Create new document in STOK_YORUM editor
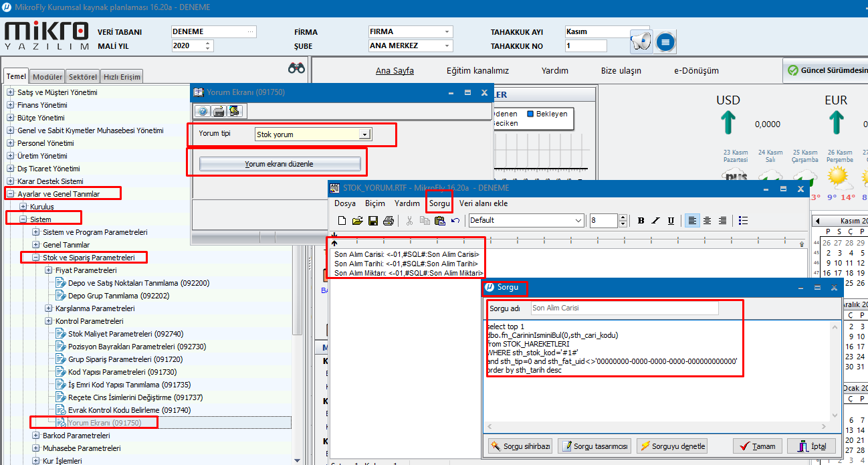The width and height of the screenshot is (868, 465). pyautogui.click(x=342, y=221)
